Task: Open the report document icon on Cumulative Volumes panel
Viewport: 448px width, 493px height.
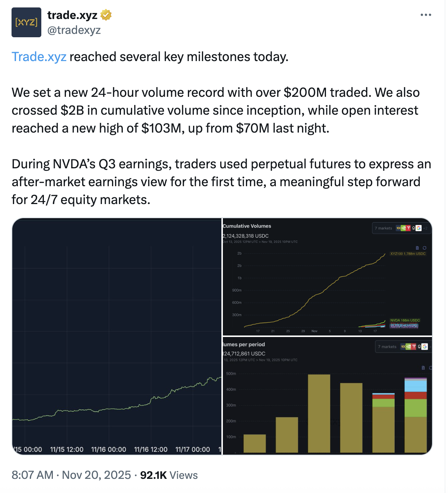Action: 417,248
